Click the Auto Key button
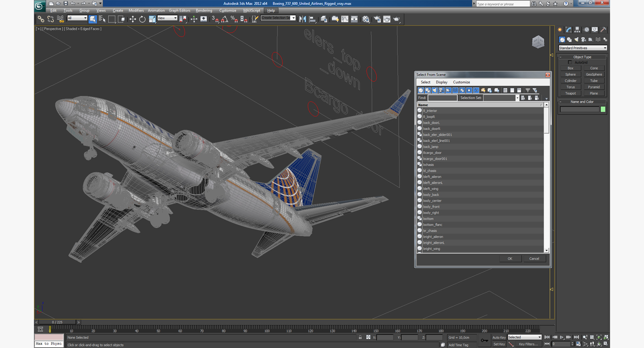The height and width of the screenshot is (348, 644). coord(499,338)
